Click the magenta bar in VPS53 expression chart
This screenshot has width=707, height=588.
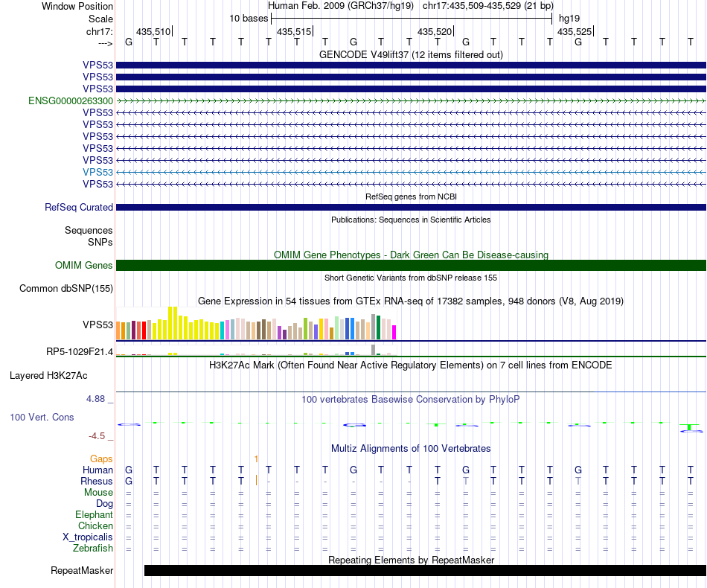[x=394, y=332]
